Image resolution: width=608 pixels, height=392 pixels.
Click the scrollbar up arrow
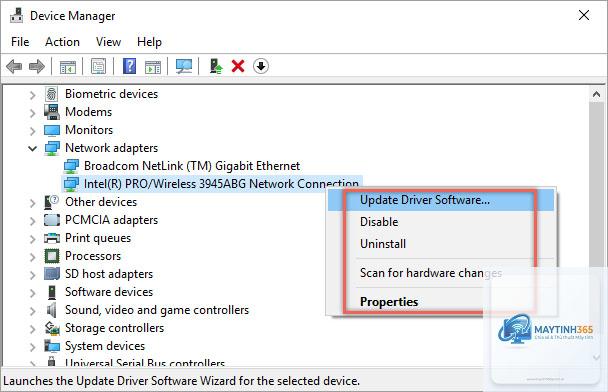596,94
